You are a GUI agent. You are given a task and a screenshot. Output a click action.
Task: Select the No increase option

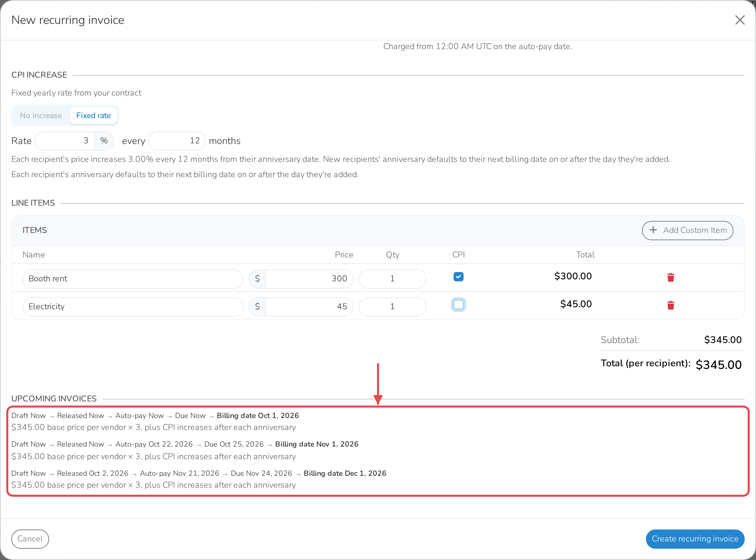41,115
